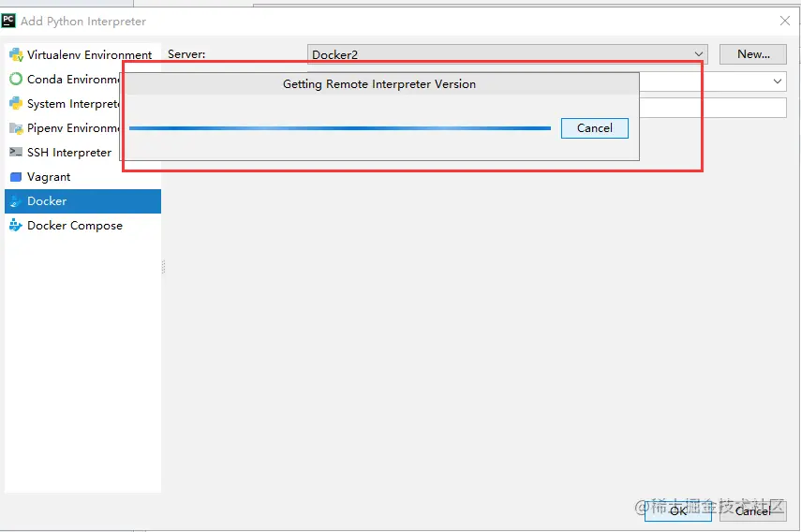Viewport: 801px width, 532px height.
Task: Click the PyCharm logo in title bar
Action: (8, 21)
